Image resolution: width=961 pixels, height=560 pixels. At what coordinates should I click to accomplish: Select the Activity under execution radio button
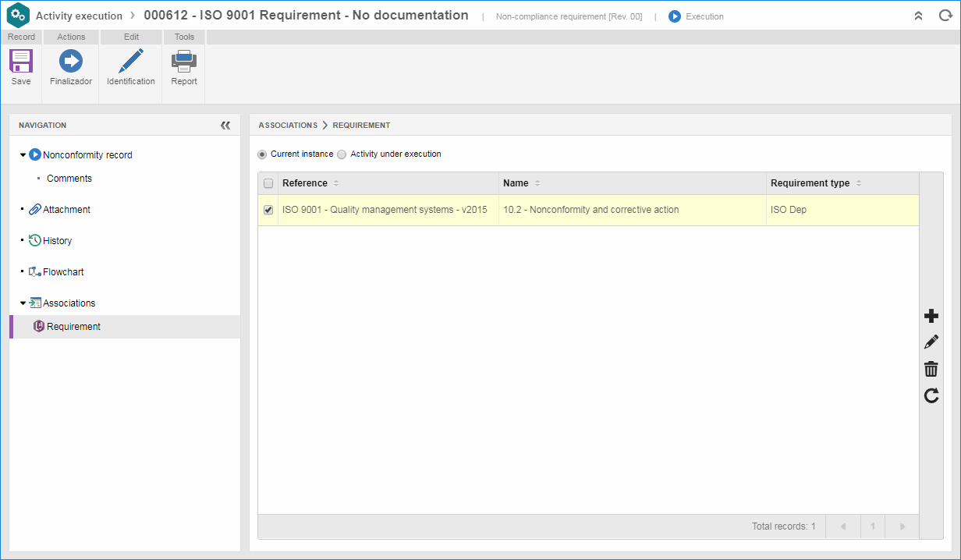(342, 154)
